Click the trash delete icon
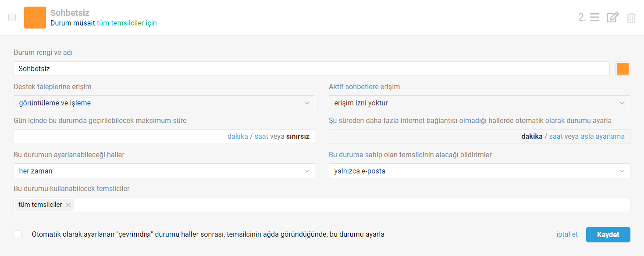This screenshot has width=644, height=256. coord(631,18)
